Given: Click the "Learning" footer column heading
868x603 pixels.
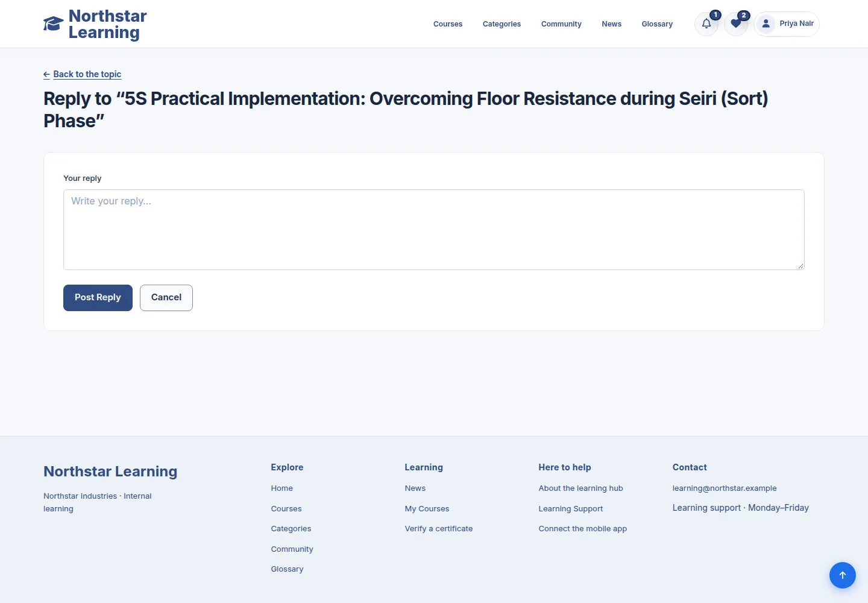Looking at the screenshot, I should point(424,467).
